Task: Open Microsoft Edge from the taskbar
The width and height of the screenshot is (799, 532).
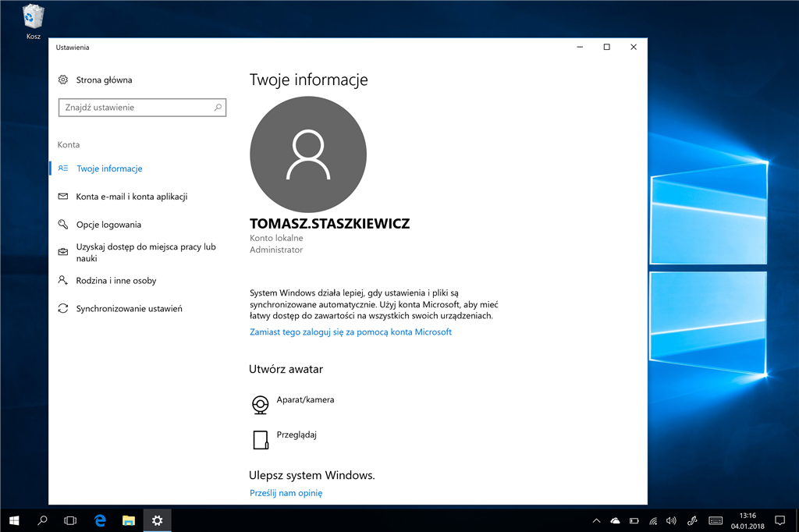Action: click(100, 520)
